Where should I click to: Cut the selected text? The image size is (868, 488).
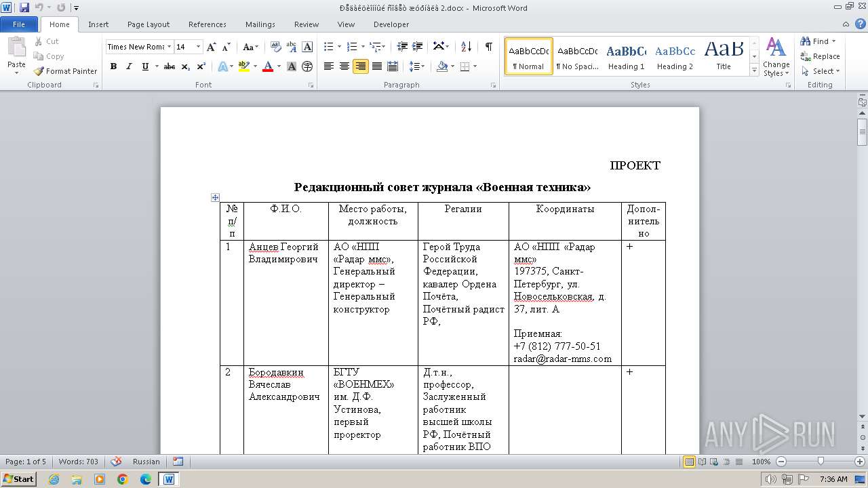coord(46,41)
